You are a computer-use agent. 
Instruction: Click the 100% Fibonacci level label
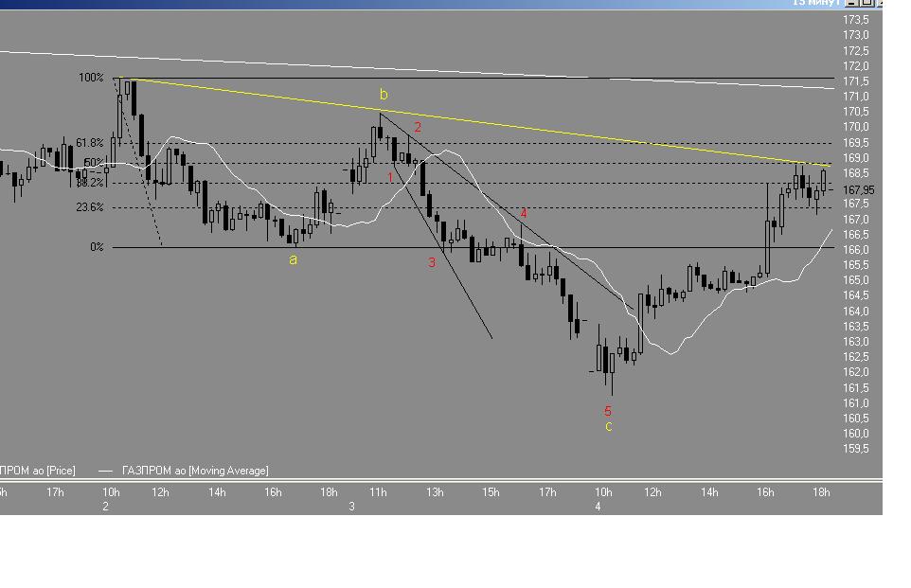point(91,78)
